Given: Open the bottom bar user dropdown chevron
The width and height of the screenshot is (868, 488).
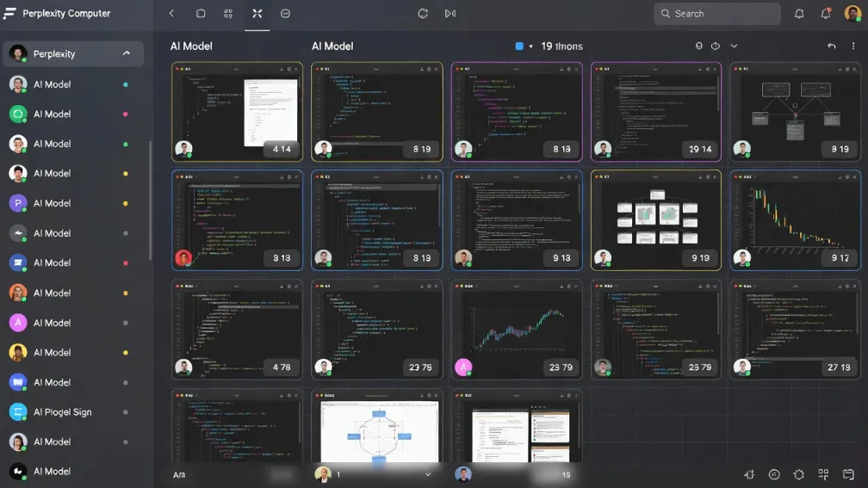Looking at the screenshot, I should (428, 474).
